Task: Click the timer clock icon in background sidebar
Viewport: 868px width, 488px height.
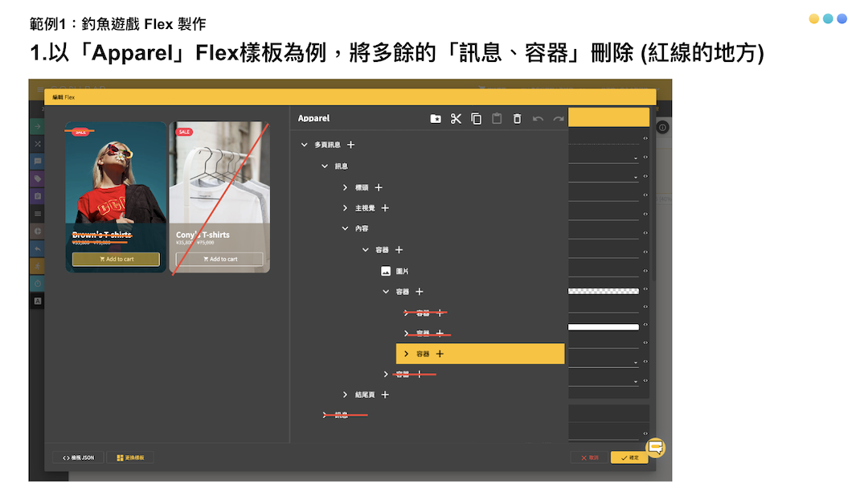Action: click(38, 284)
